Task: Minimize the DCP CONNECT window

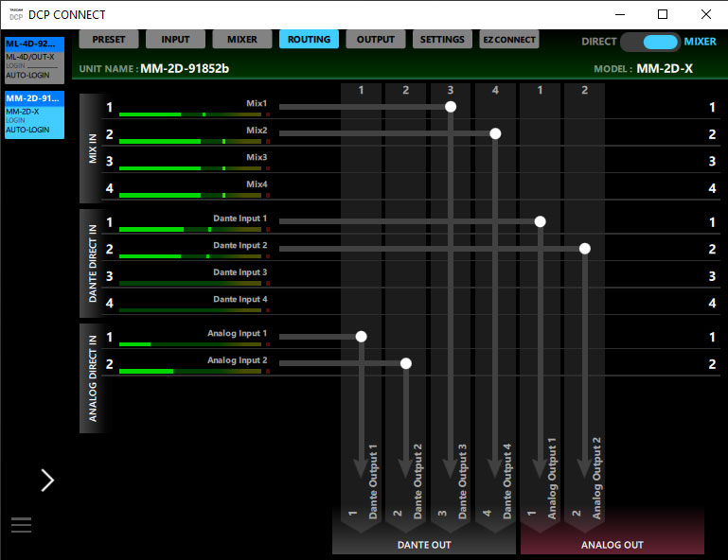Action: 620,14
